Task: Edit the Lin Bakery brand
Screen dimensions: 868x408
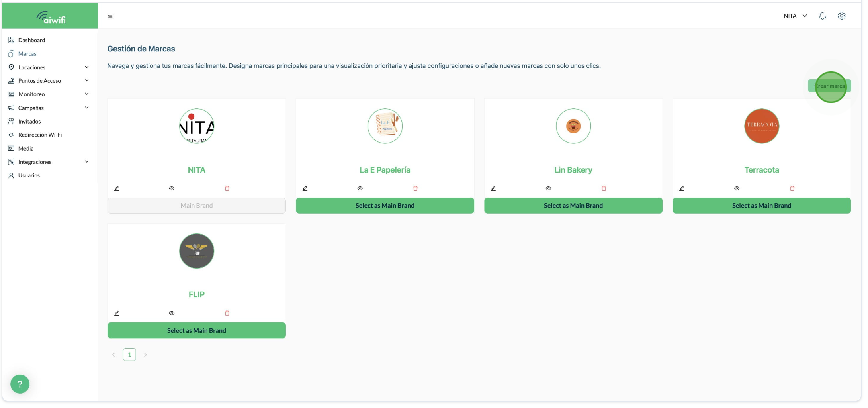Action: 493,188
